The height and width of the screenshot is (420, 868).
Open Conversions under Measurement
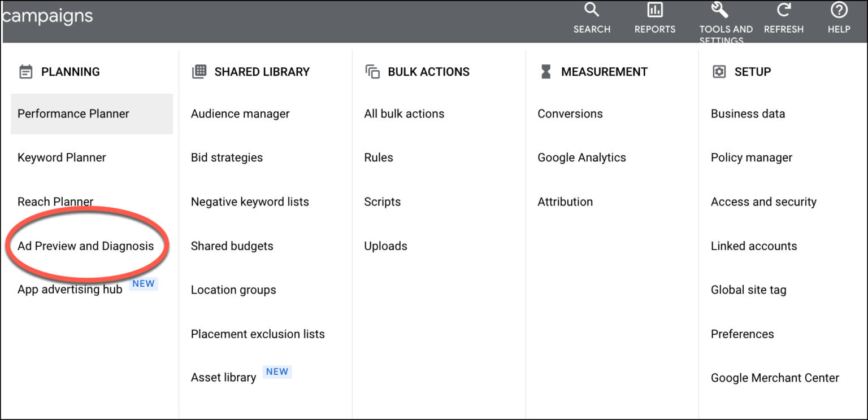(570, 113)
